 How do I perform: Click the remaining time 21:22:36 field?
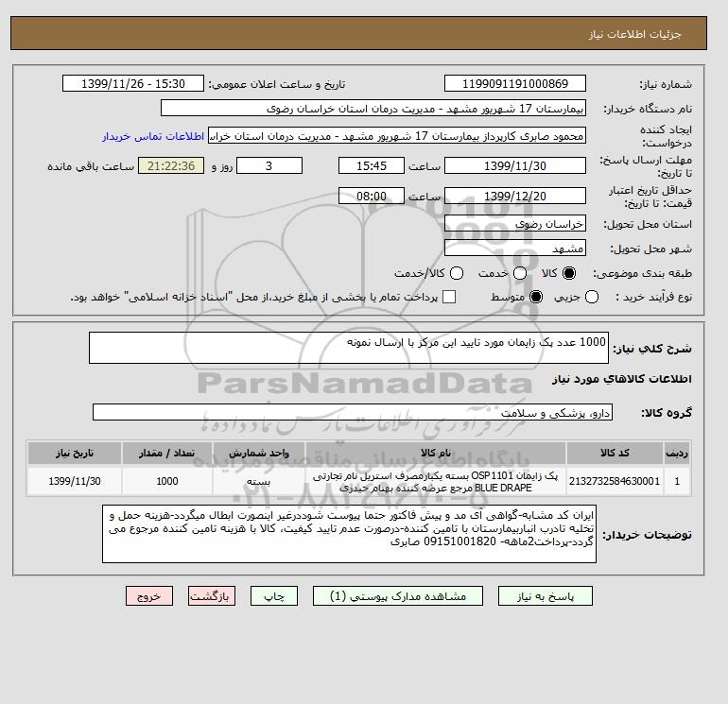click(171, 165)
